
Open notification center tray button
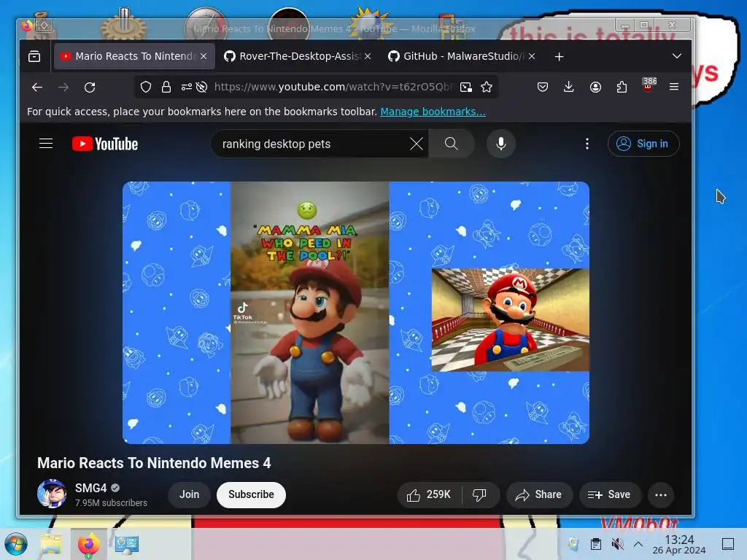(x=728, y=544)
